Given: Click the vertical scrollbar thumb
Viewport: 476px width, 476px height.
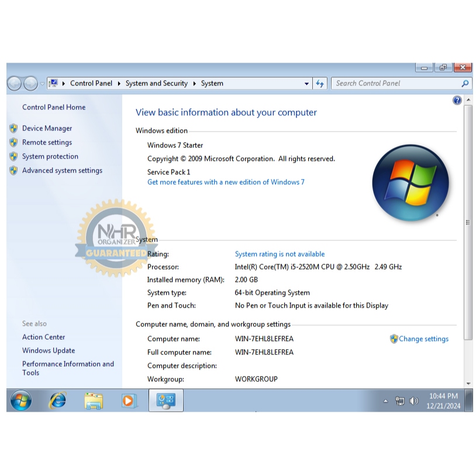Looking at the screenshot, I should click(468, 222).
